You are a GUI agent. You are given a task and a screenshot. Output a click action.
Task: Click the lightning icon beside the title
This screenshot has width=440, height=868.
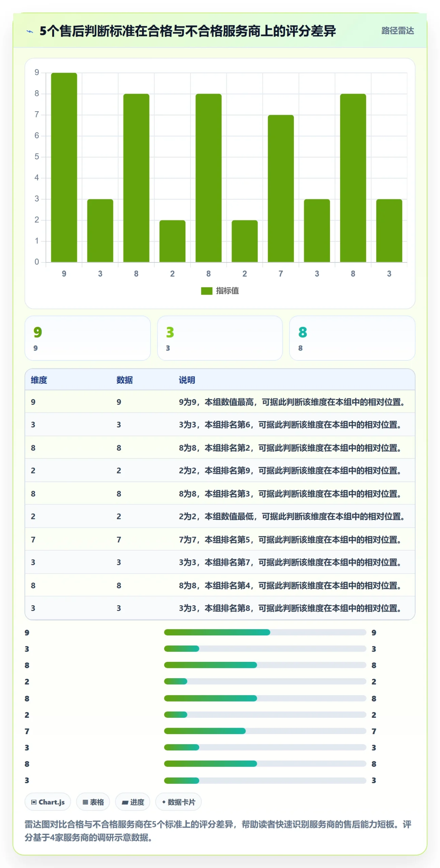(x=30, y=32)
